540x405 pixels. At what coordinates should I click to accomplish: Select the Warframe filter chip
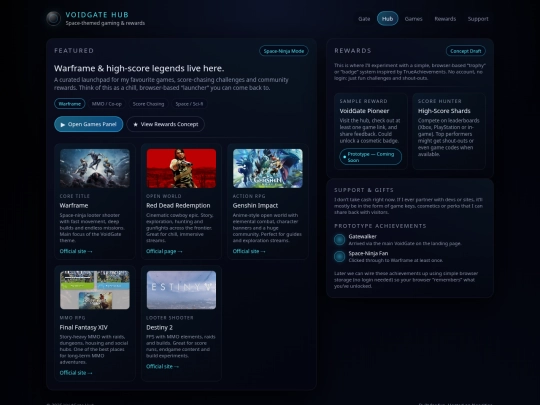click(x=70, y=104)
